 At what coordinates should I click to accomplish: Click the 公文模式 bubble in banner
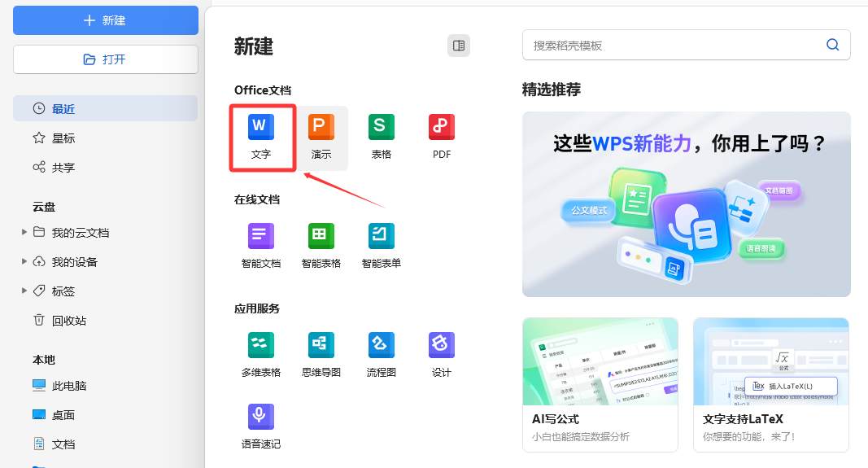(589, 211)
